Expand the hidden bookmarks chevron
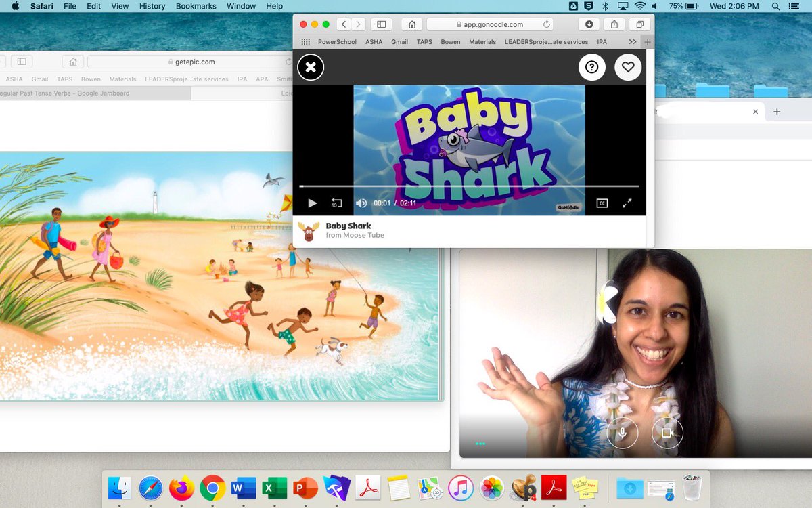Image resolution: width=812 pixels, height=508 pixels. point(633,42)
